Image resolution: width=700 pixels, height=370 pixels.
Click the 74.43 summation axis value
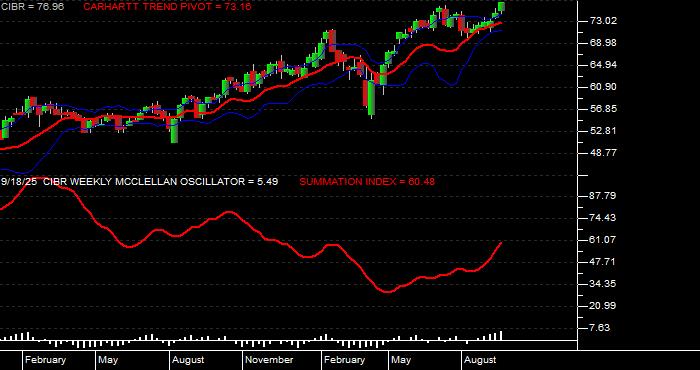point(603,218)
